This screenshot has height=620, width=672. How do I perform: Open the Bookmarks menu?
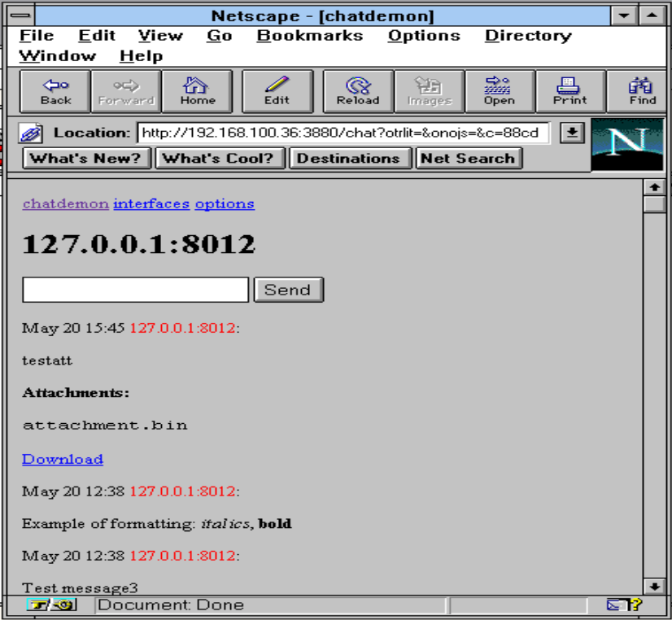click(309, 35)
